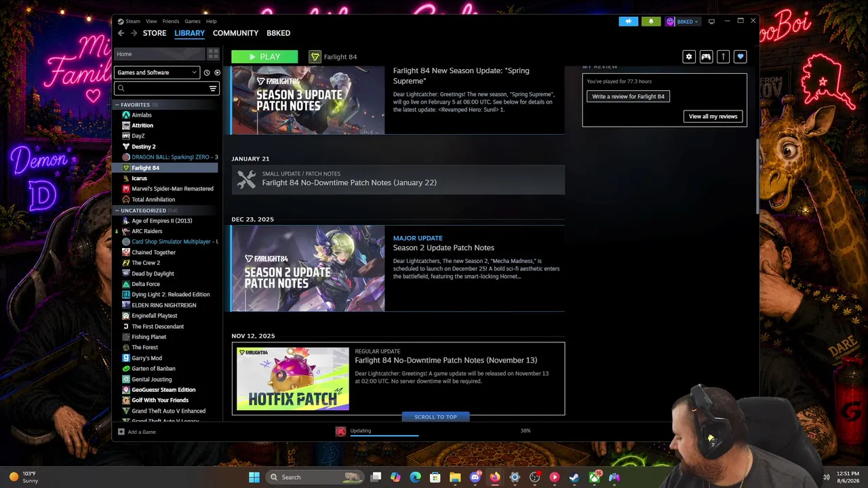Go back with the navigation arrow
The height and width of the screenshot is (488, 868).
pyautogui.click(x=121, y=33)
